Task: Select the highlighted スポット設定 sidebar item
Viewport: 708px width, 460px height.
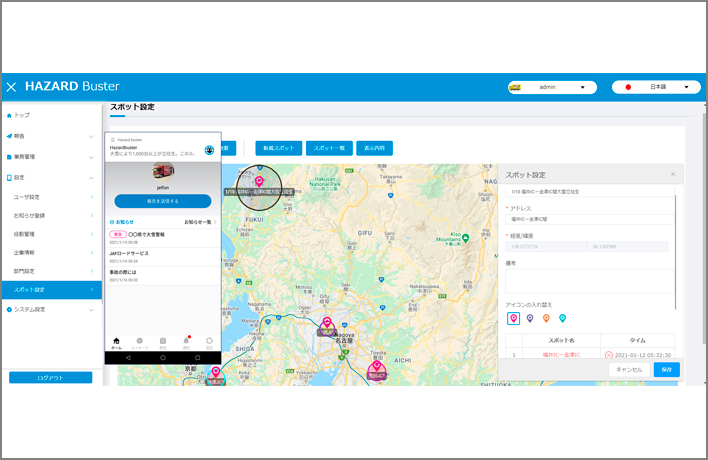Action: coord(51,290)
